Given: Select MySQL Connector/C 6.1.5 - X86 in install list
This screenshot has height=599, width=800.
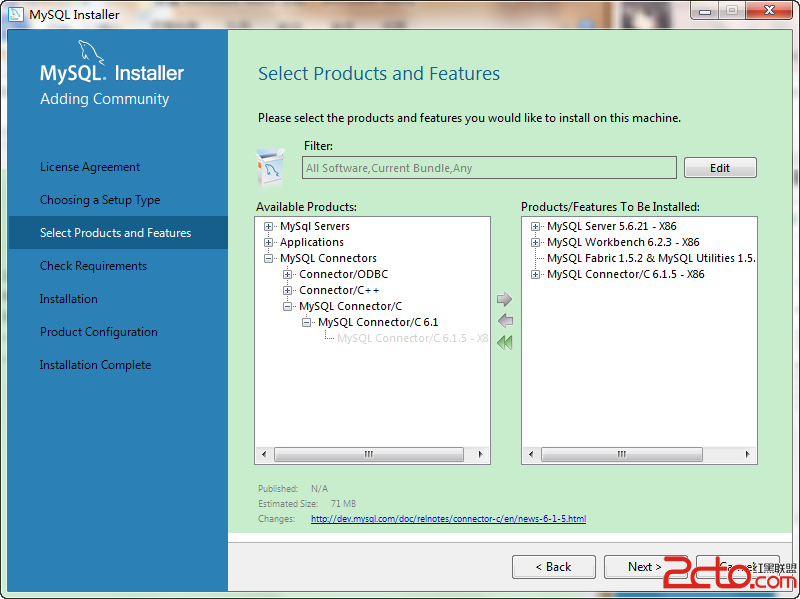Looking at the screenshot, I should [x=626, y=274].
